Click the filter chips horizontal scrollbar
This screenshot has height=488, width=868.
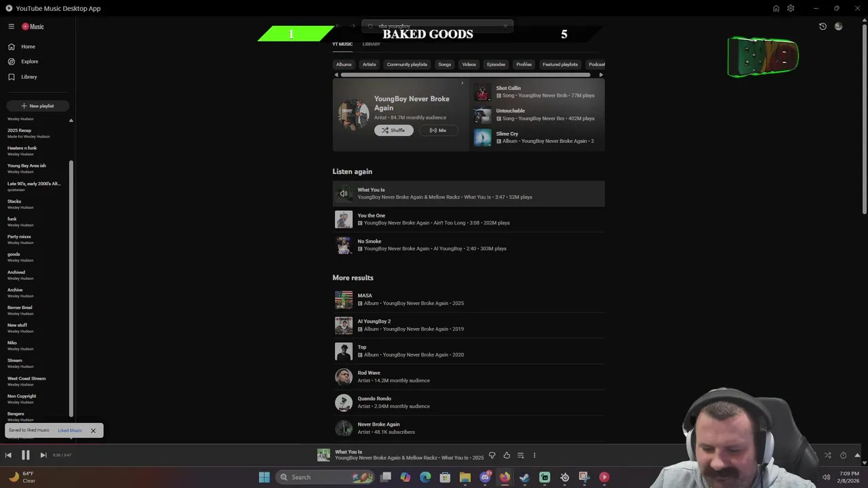coord(465,75)
